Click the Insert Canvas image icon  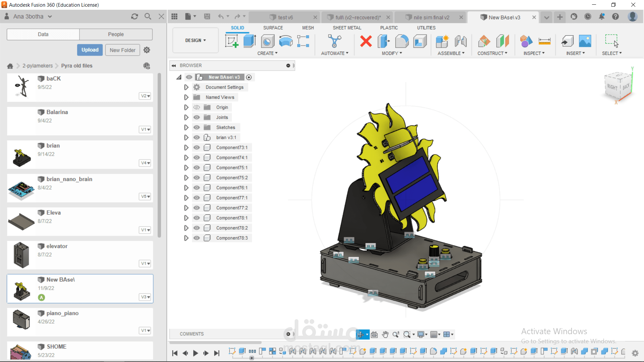click(x=585, y=41)
